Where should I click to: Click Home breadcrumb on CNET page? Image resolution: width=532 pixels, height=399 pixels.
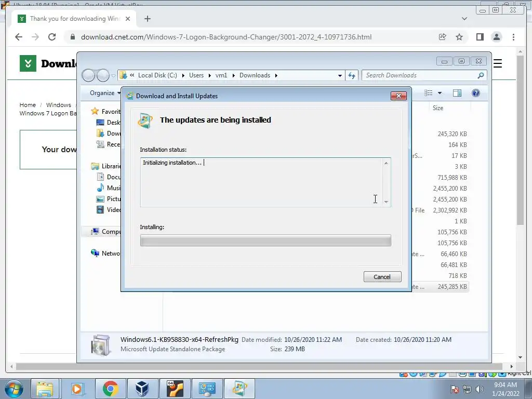click(28, 105)
